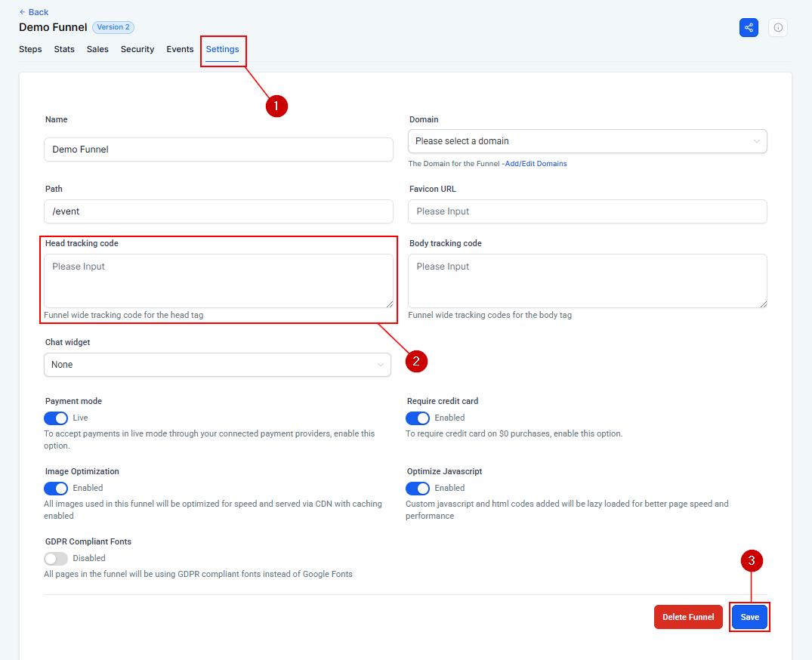The image size is (812, 660).
Task: Open the Domain selection dropdown
Action: pos(587,141)
